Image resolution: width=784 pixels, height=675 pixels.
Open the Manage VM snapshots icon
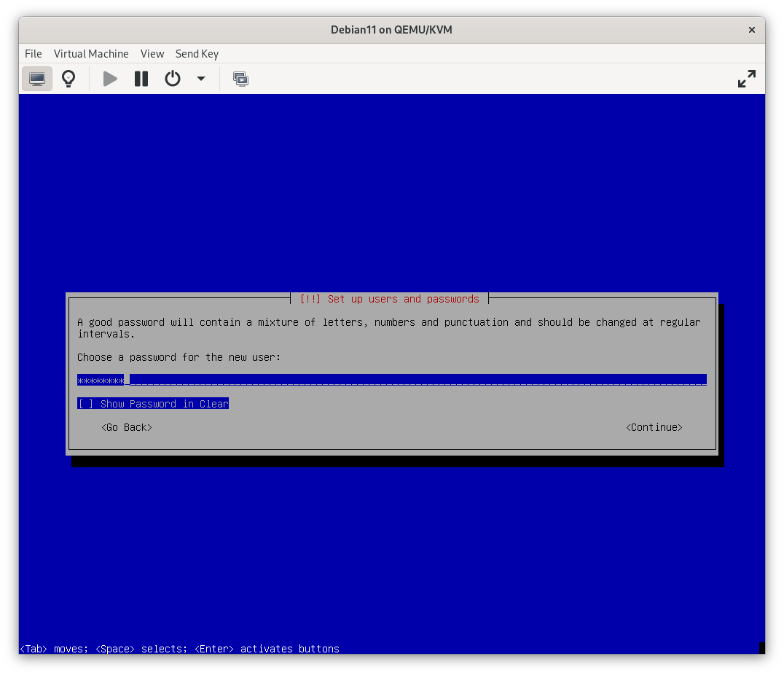[241, 79]
